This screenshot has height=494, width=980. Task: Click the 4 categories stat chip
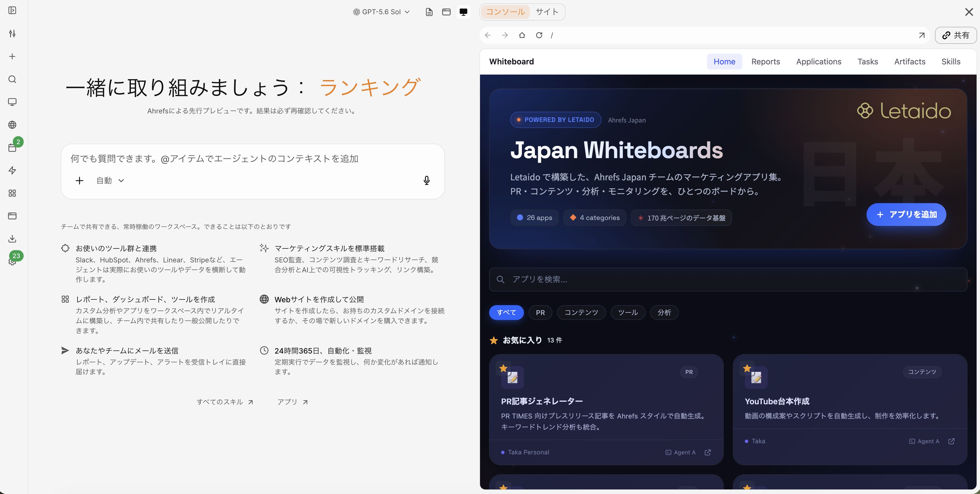pos(595,218)
